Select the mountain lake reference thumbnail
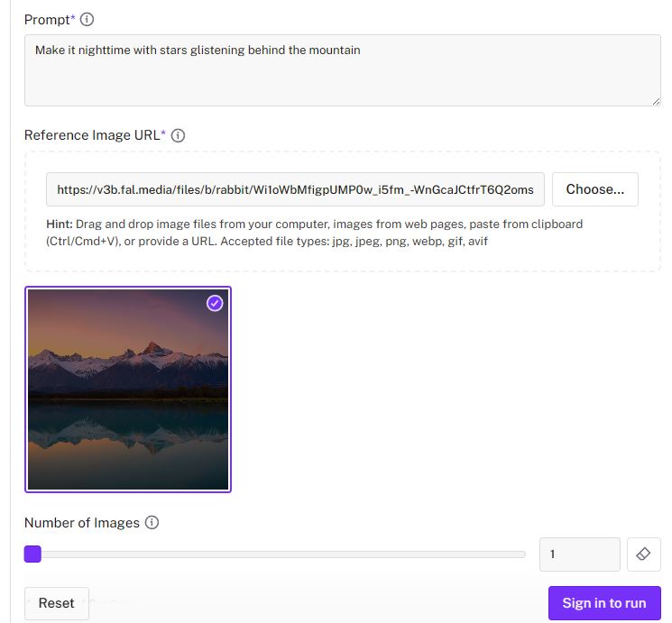672x623 pixels. tap(128, 389)
